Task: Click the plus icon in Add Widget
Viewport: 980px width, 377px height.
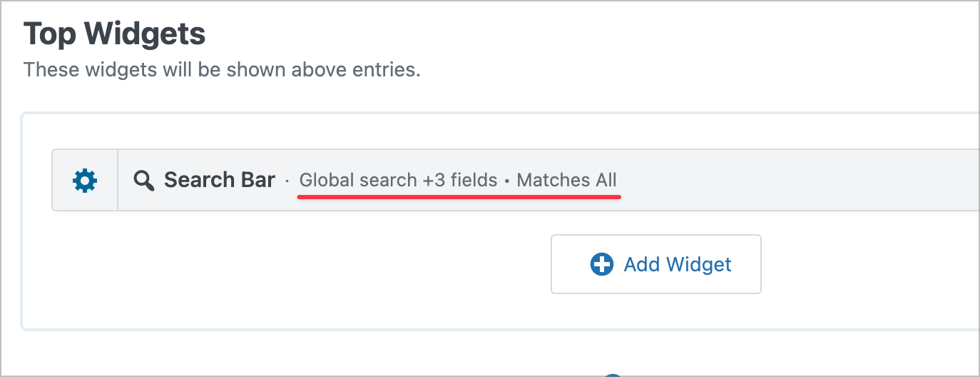Action: click(x=602, y=265)
